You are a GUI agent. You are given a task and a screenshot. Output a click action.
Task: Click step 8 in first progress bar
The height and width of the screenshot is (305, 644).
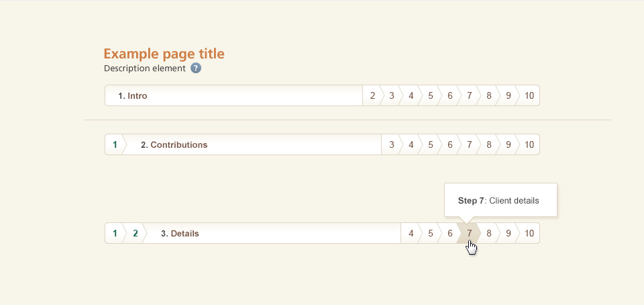pos(489,95)
